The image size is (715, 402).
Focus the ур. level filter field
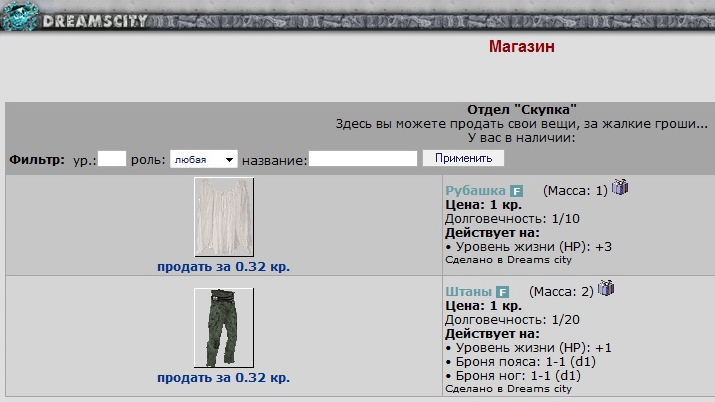click(x=112, y=159)
